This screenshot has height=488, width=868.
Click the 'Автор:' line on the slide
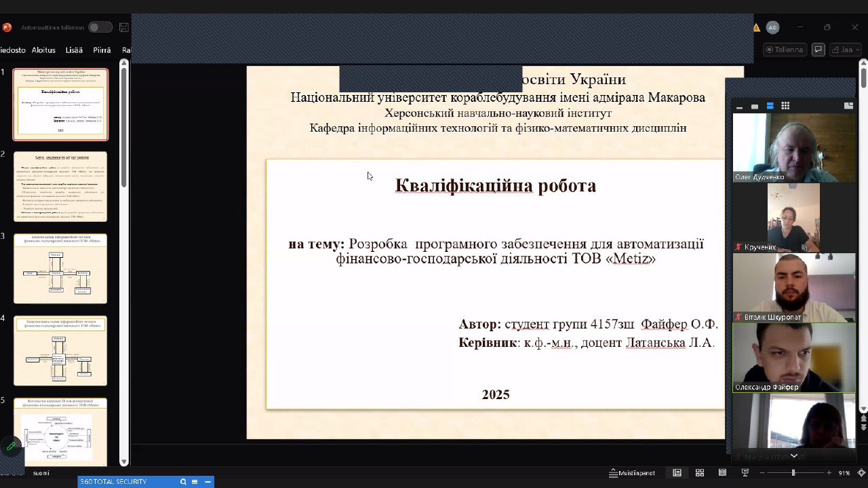pyautogui.click(x=588, y=324)
